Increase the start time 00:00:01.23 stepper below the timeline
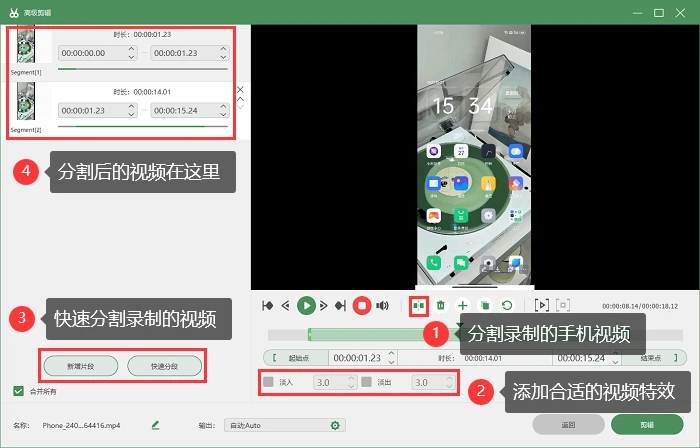Viewport: 700px width, 448px height. pos(392,354)
